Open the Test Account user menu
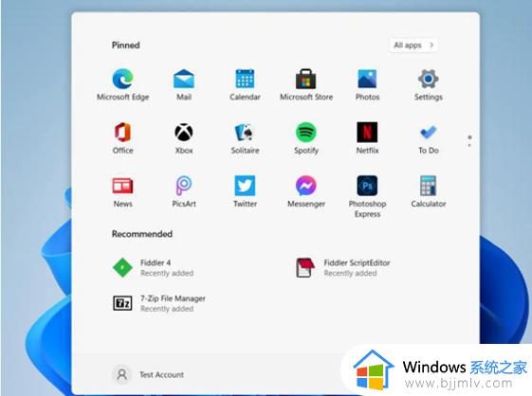The image size is (532, 396). (148, 374)
